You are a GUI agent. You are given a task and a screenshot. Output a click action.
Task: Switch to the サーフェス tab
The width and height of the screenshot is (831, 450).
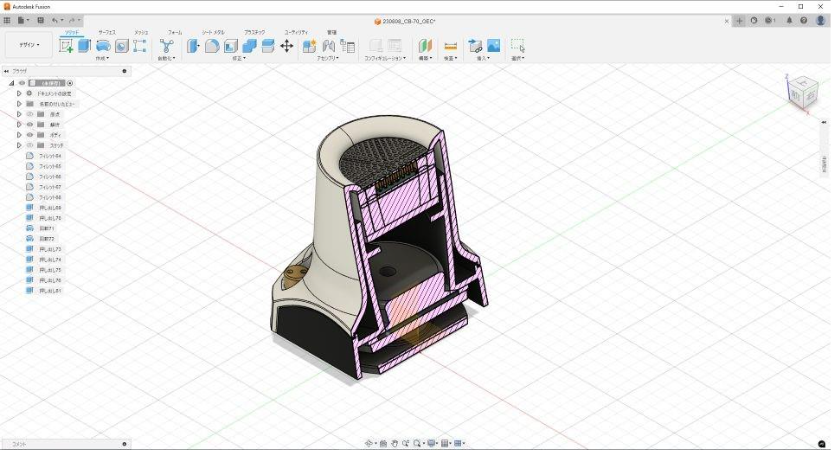click(106, 32)
